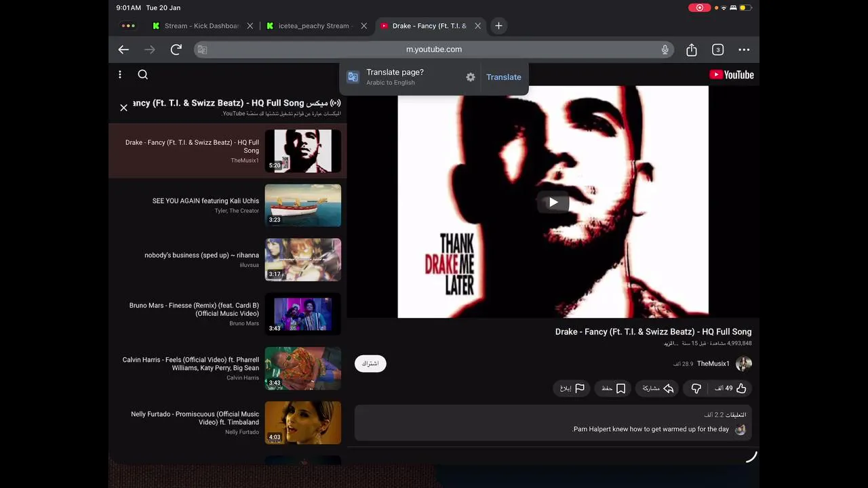Close the mix playlist panel
868x488 pixels.
123,108
